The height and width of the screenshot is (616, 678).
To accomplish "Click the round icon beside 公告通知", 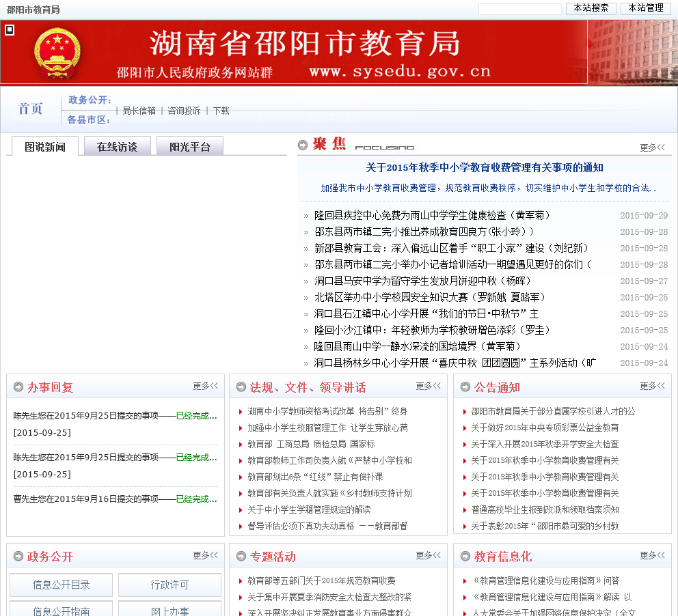I will [x=465, y=387].
